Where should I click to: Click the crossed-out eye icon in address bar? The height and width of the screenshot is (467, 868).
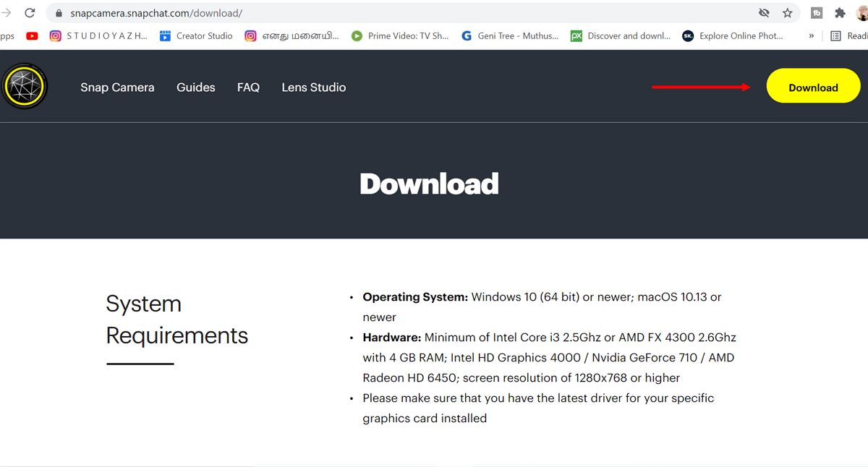764,13
